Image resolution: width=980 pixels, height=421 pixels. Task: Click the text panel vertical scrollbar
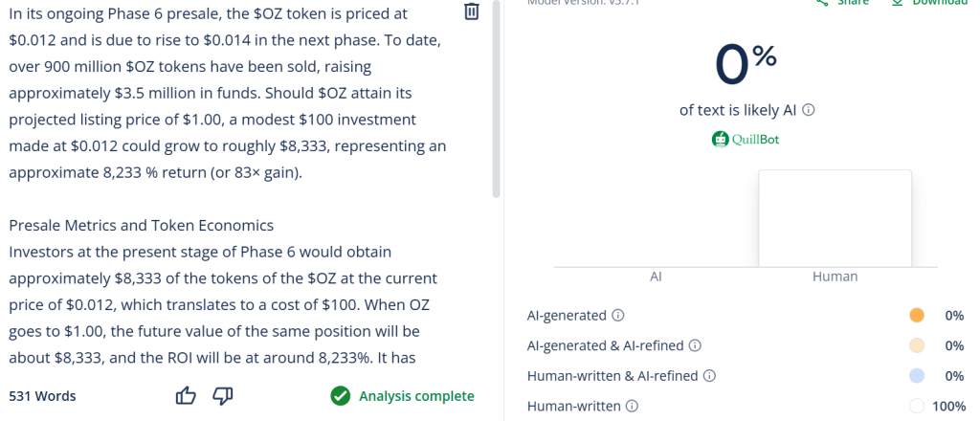pos(496,96)
